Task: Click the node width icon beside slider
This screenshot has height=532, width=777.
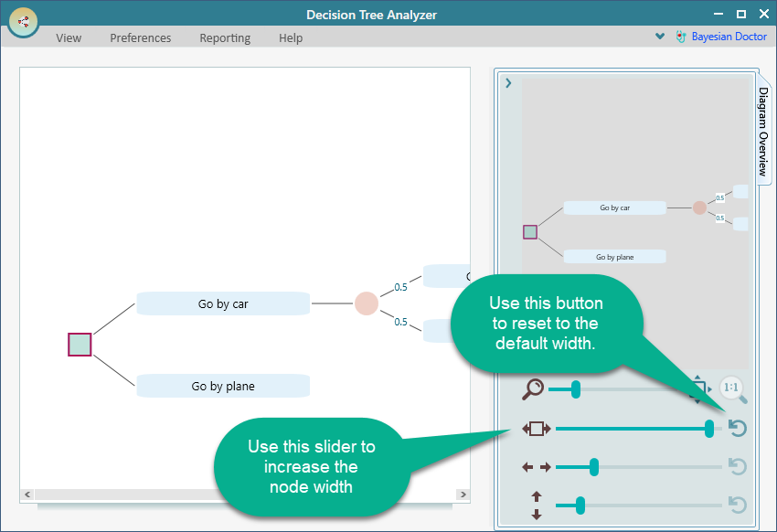Action: [x=537, y=428]
